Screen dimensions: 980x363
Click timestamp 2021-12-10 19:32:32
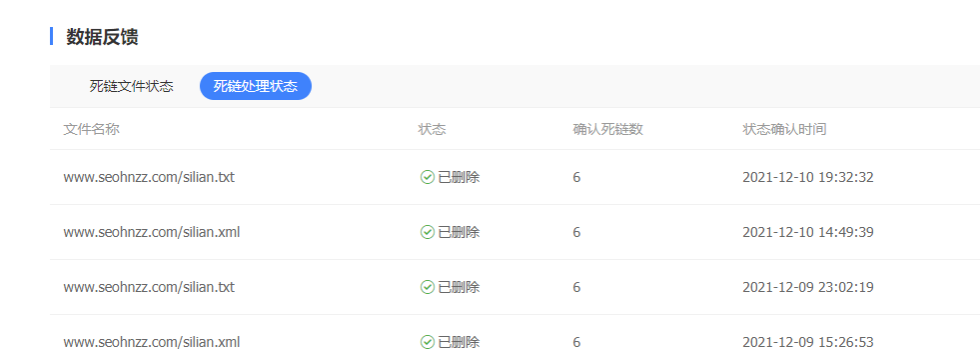[x=808, y=178]
